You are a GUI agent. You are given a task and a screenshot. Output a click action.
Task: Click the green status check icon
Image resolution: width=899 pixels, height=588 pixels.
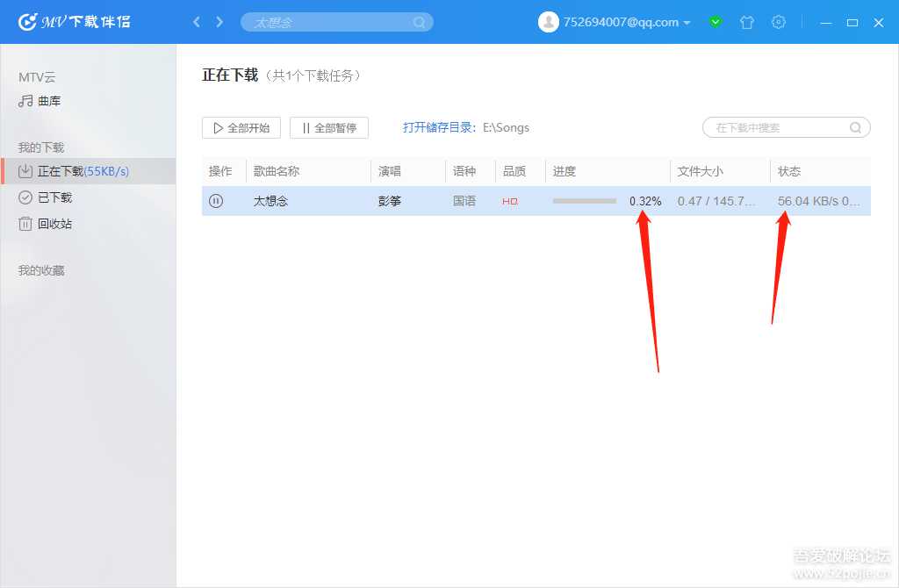(x=716, y=22)
